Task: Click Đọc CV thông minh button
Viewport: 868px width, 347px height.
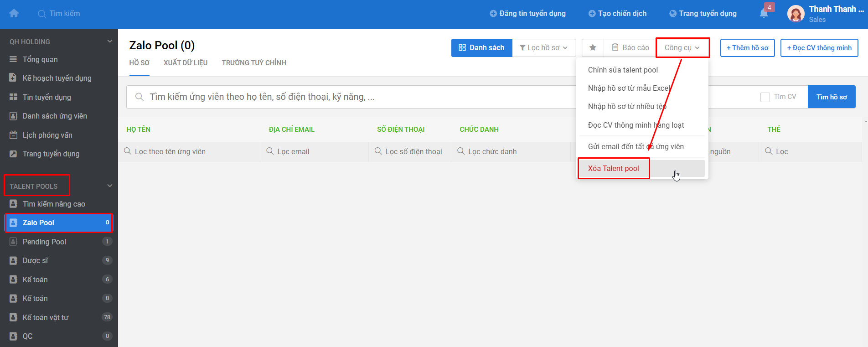Action: click(819, 48)
